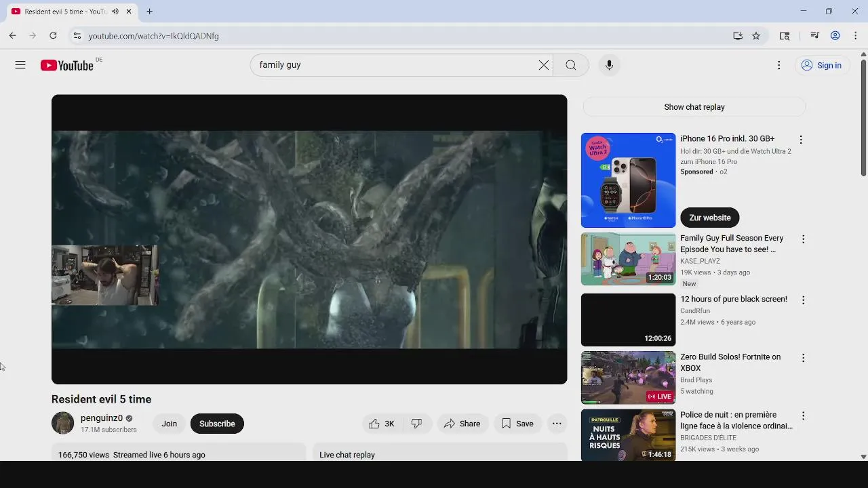
Task: Save the video to a playlist
Action: click(518, 424)
